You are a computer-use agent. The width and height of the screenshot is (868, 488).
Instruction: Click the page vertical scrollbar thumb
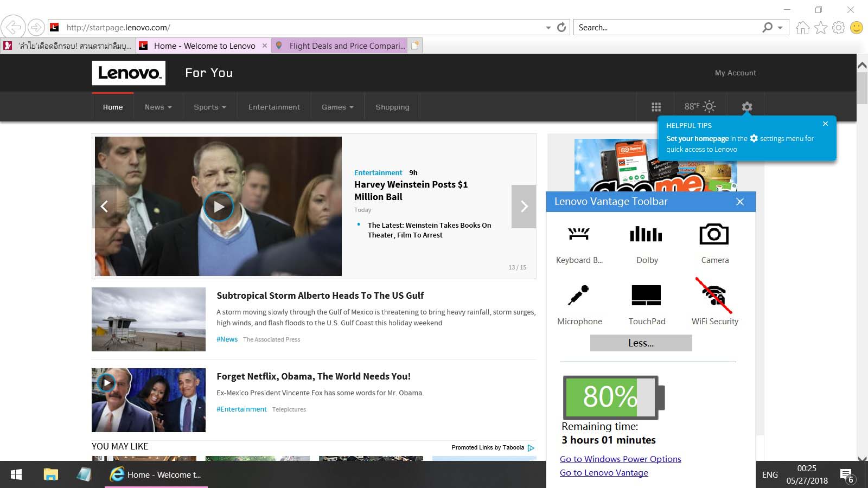862,87
